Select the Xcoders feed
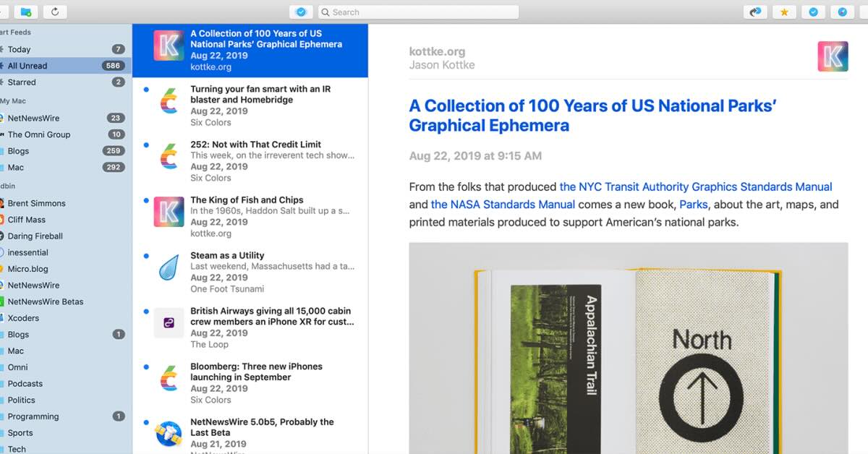 66,318
